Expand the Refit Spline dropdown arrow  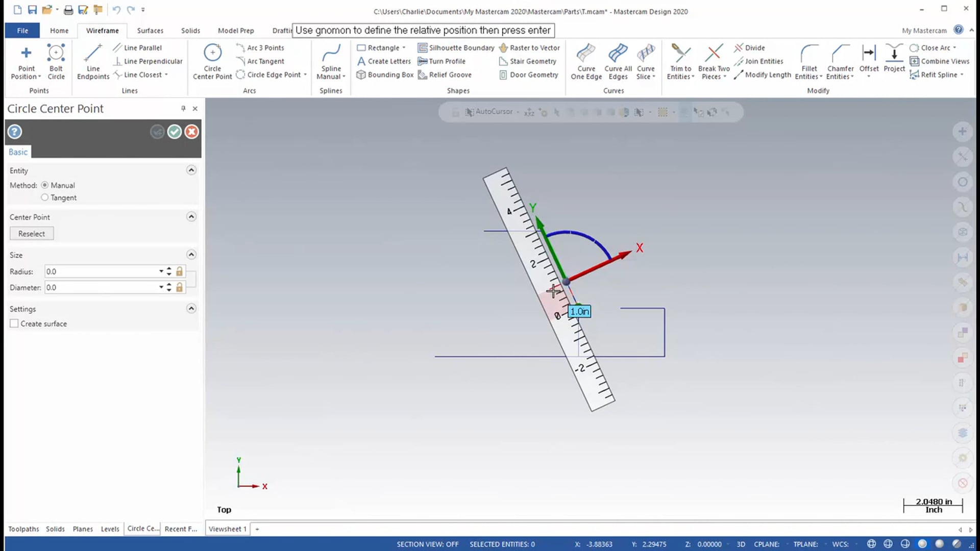point(962,74)
